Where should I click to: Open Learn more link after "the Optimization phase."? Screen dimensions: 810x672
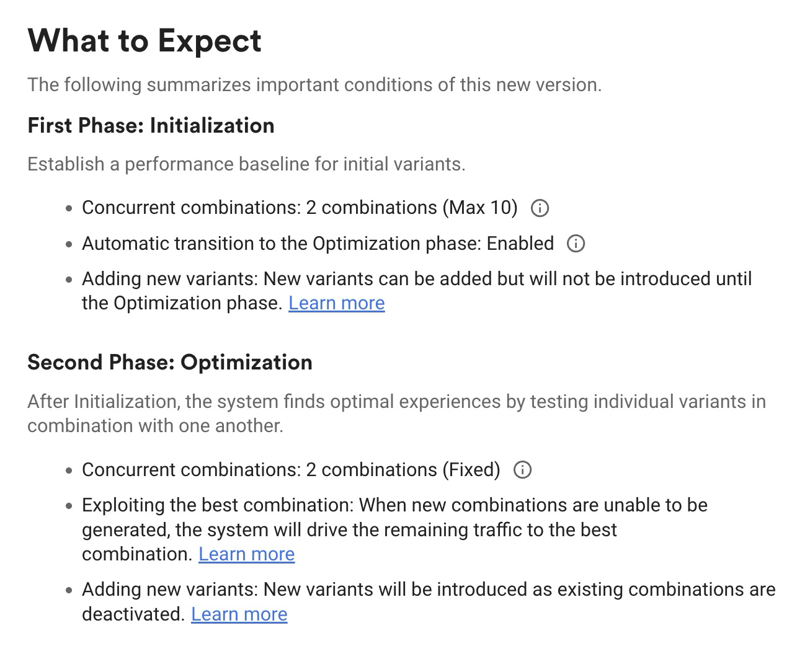(x=337, y=303)
